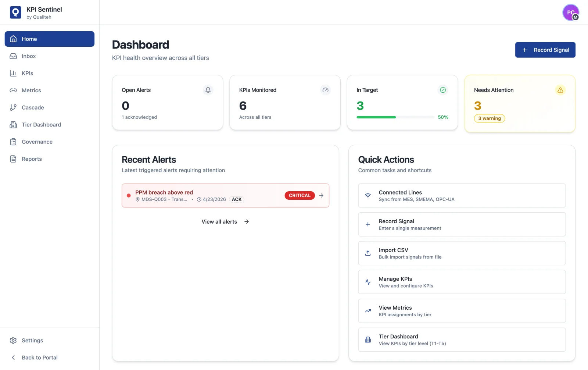Open the Cascade page
Image resolution: width=588 pixels, height=370 pixels.
point(50,107)
